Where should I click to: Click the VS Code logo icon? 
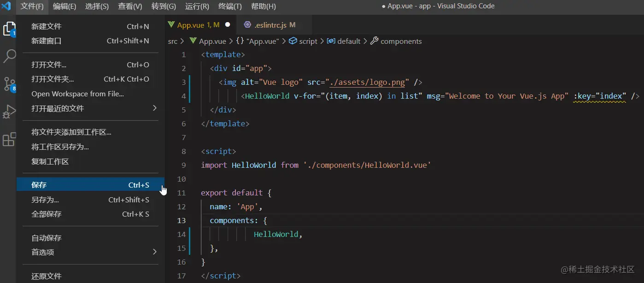pos(6,6)
